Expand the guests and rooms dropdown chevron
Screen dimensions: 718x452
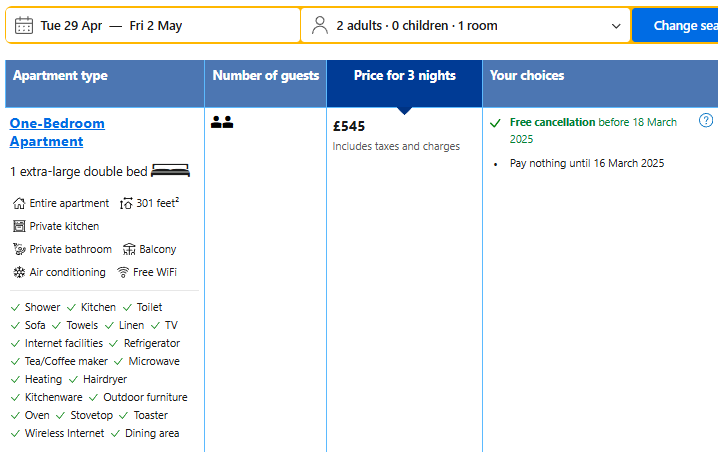[x=616, y=26]
